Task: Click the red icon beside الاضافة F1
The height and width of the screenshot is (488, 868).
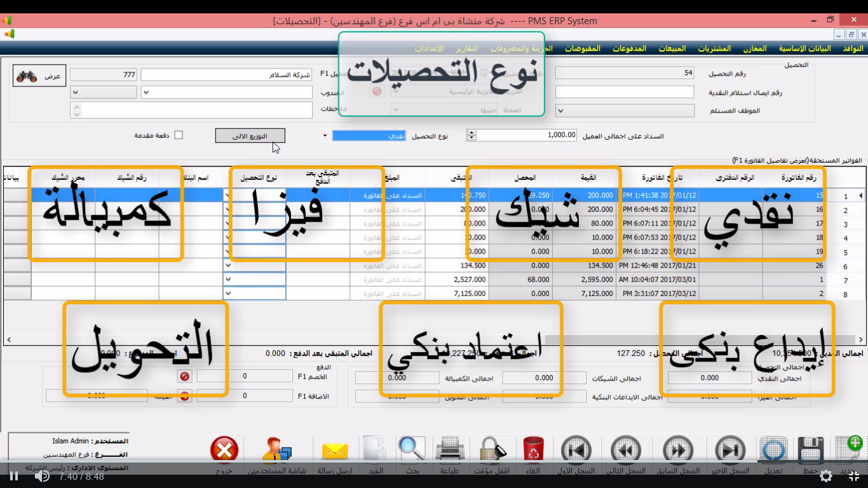Action: click(185, 396)
